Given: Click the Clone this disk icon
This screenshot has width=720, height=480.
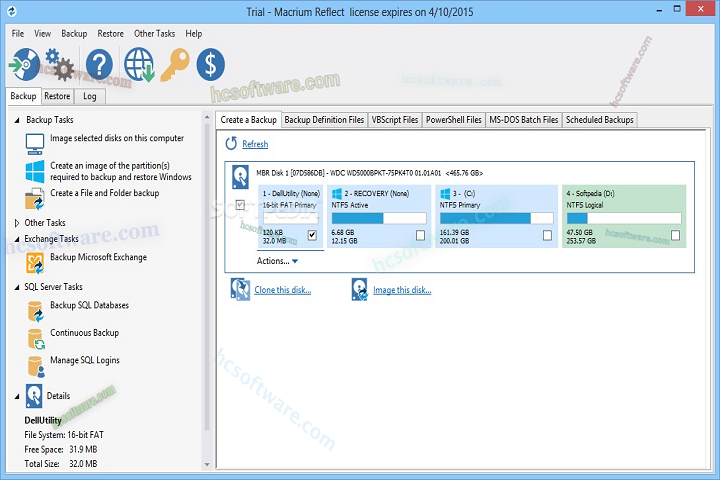Looking at the screenshot, I should point(240,289).
